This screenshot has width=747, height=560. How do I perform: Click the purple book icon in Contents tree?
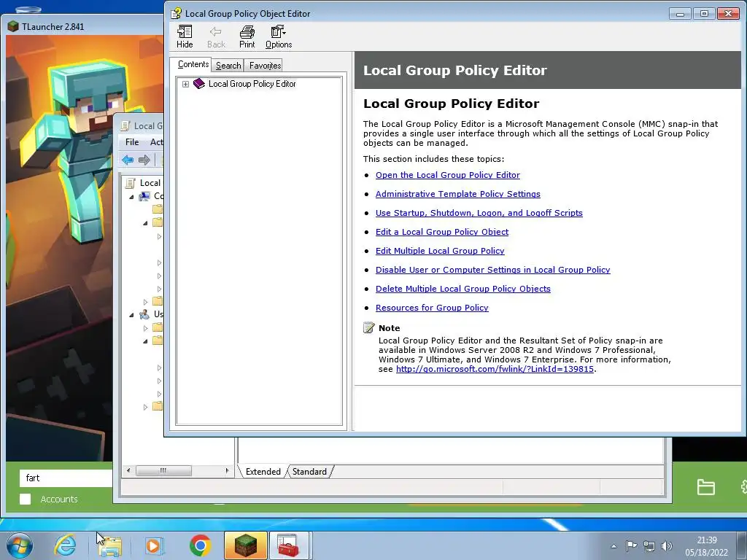[198, 84]
